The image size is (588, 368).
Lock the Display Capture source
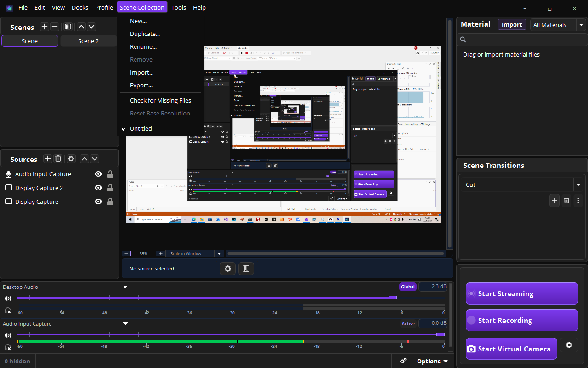pos(110,201)
